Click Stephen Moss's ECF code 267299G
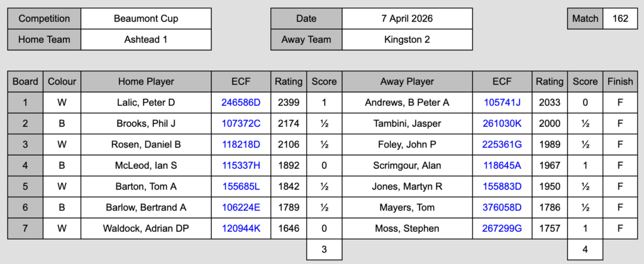This screenshot has height=264, width=644. click(x=502, y=228)
